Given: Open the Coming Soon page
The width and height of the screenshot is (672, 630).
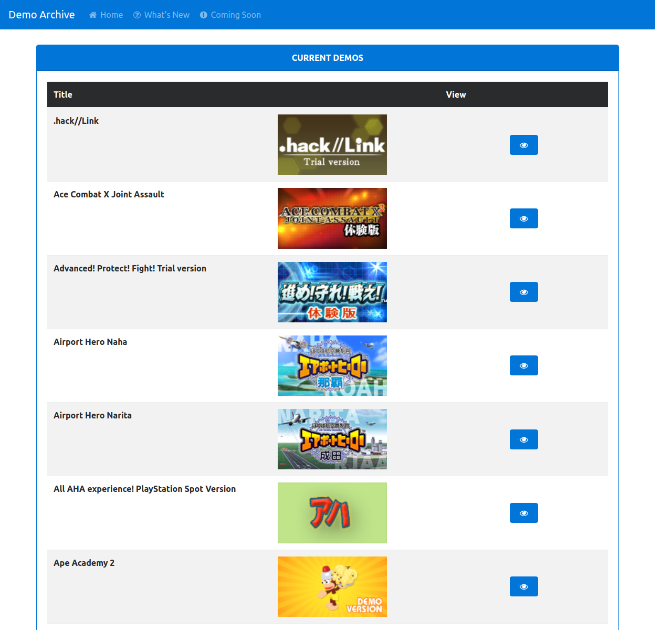Looking at the screenshot, I should coord(230,15).
